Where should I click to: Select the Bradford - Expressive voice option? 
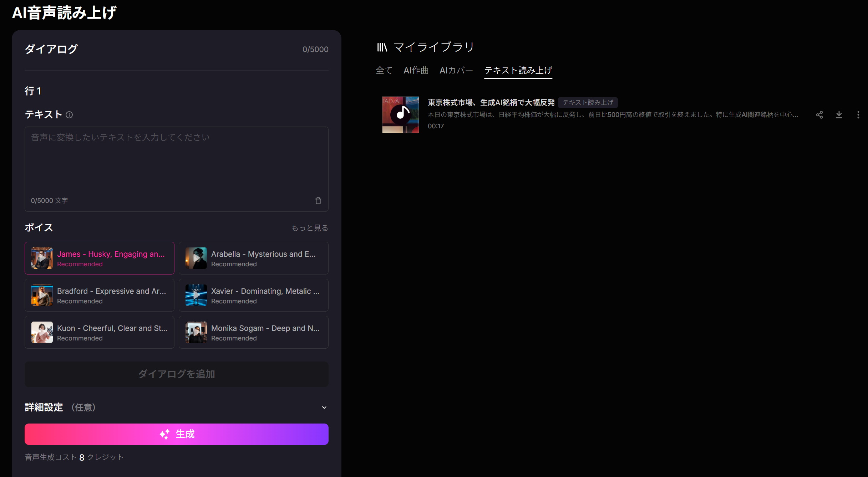[100, 295]
